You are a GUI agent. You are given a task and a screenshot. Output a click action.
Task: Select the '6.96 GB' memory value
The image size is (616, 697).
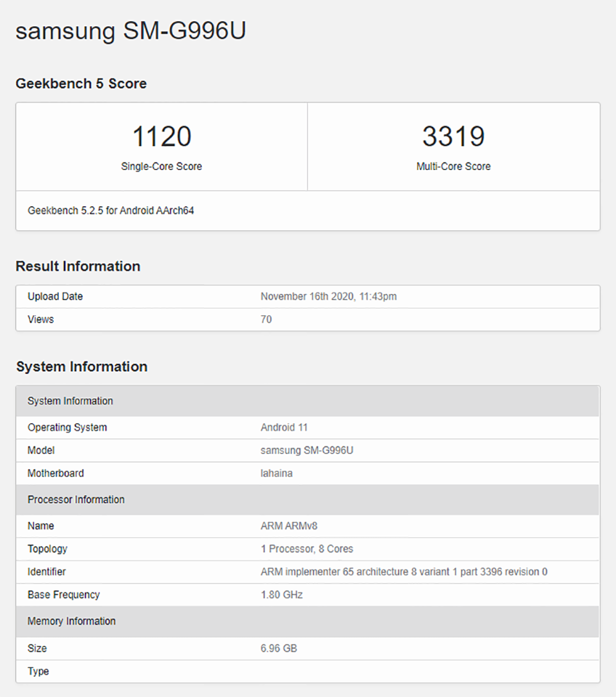279,648
